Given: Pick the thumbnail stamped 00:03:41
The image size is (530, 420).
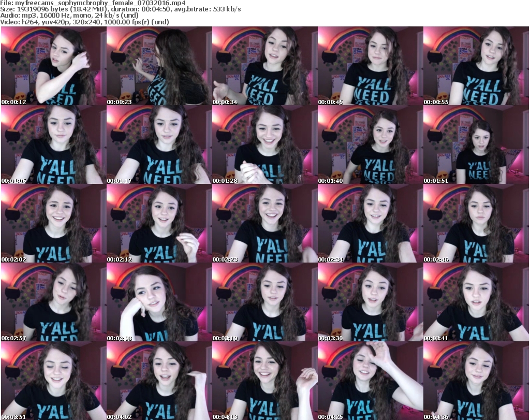Looking at the screenshot, I should click(476, 302).
